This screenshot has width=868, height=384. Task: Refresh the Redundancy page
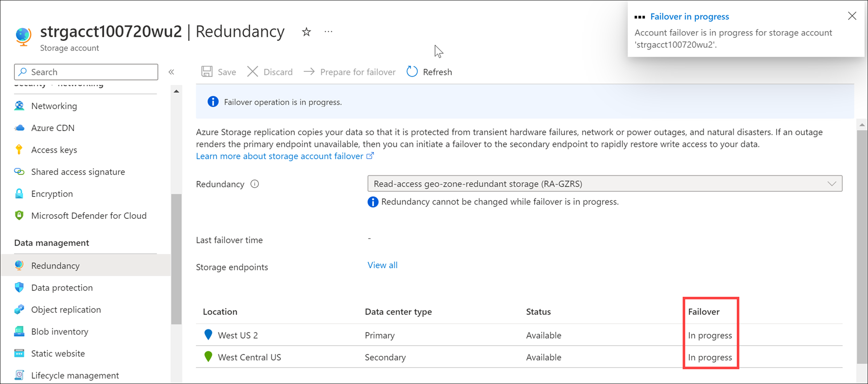point(429,72)
